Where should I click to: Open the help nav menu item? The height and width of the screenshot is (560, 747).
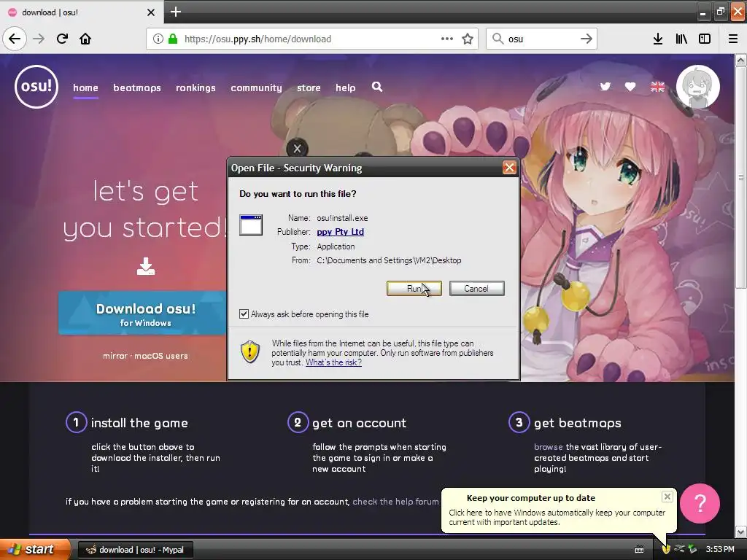[x=345, y=87]
